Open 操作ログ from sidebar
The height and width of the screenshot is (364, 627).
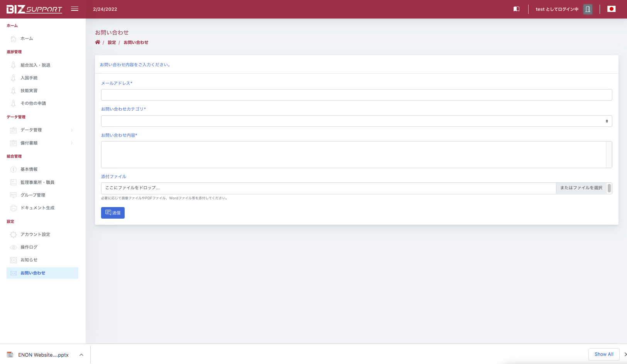[29, 247]
